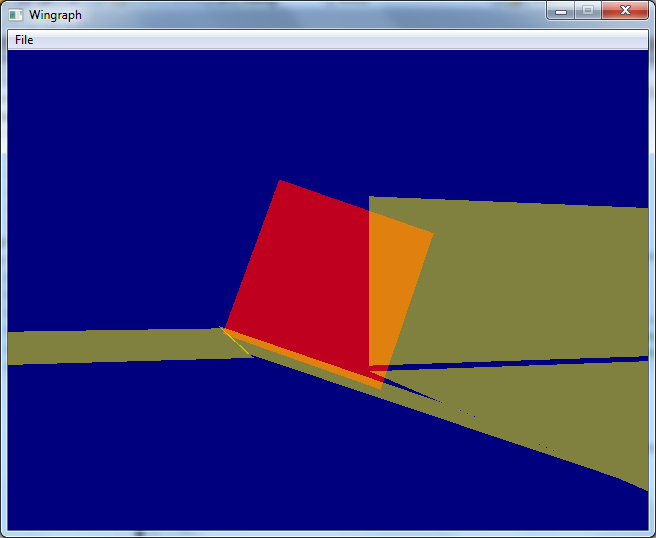Click the olive strip on the left side
The height and width of the screenshot is (538, 656).
tap(100, 345)
